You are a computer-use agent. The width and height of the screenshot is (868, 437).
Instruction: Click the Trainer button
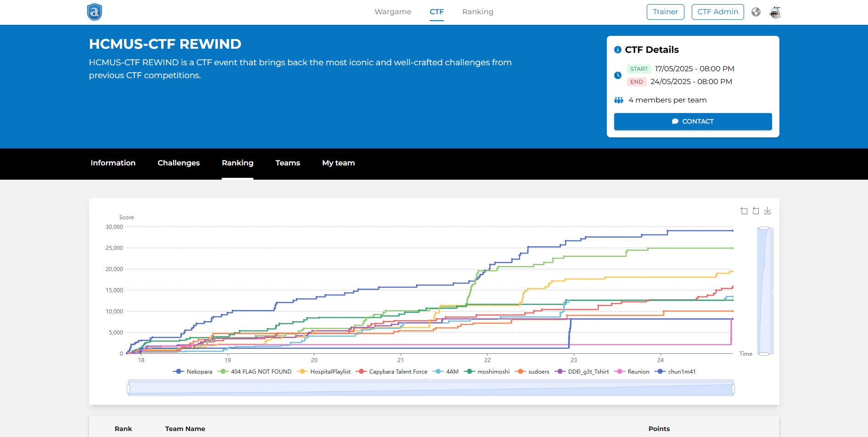(x=665, y=12)
